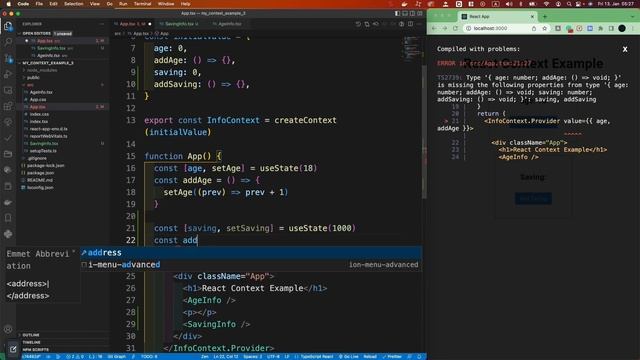Open SavingInfo.tsx in the src folder
This screenshot has width=640, height=360.
tap(44, 144)
